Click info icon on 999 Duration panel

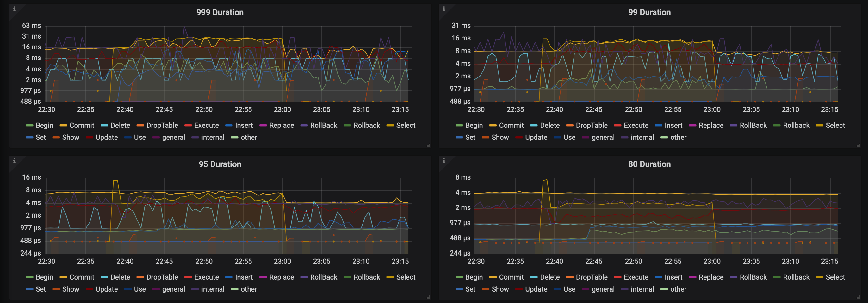14,9
